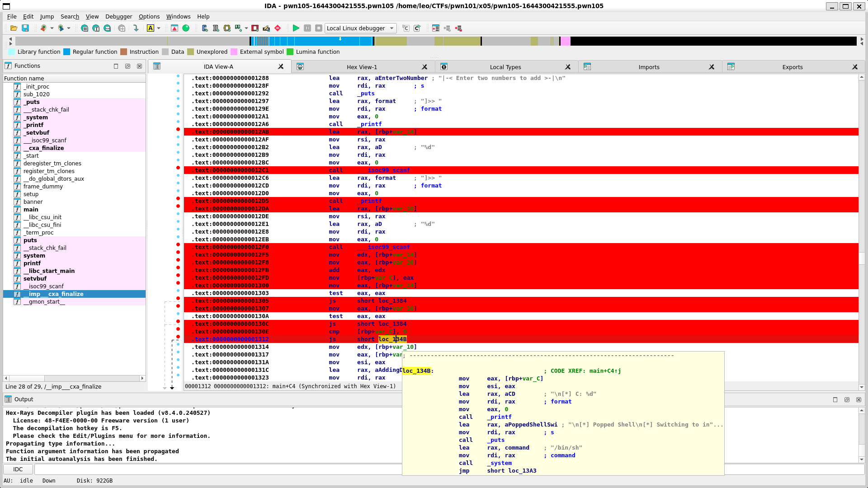Select setup in the Functions list

(x=31, y=194)
